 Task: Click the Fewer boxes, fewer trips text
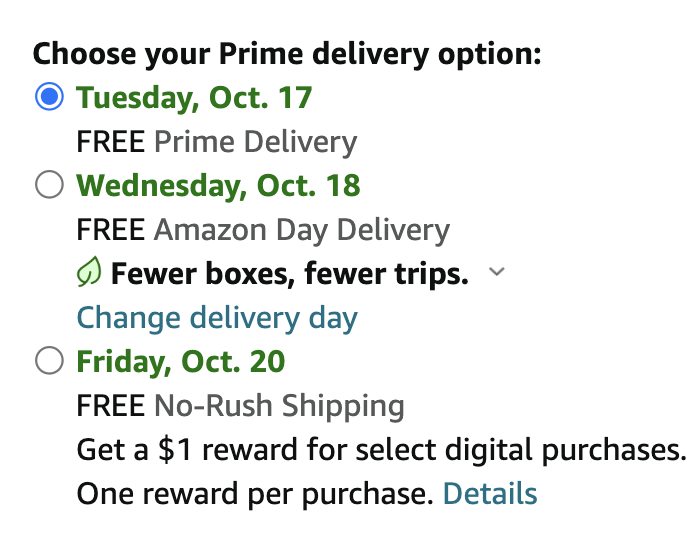tap(290, 273)
